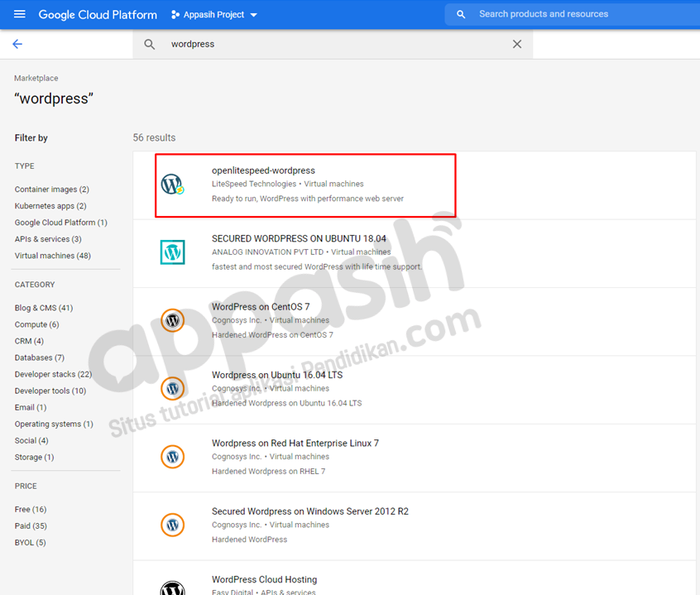Image resolution: width=700 pixels, height=595 pixels.
Task: Click 'ANALOG INNOVATION PVT LTD' vendor text
Action: tap(267, 252)
